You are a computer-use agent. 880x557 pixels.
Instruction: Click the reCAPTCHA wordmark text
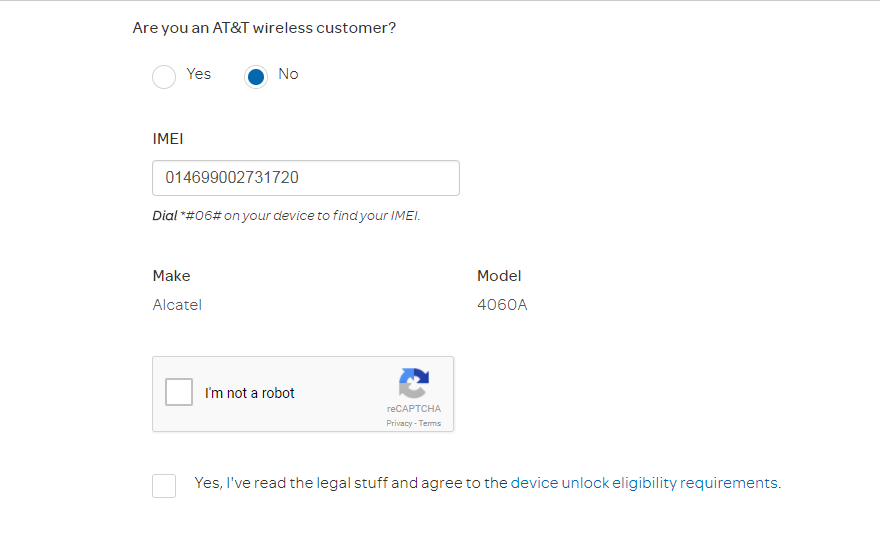pos(414,409)
